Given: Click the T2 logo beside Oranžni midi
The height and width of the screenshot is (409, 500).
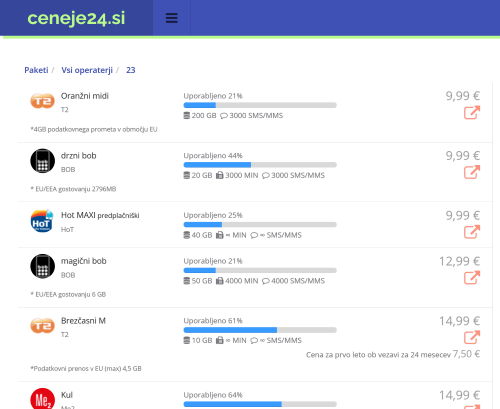Looking at the screenshot, I should [x=43, y=101].
